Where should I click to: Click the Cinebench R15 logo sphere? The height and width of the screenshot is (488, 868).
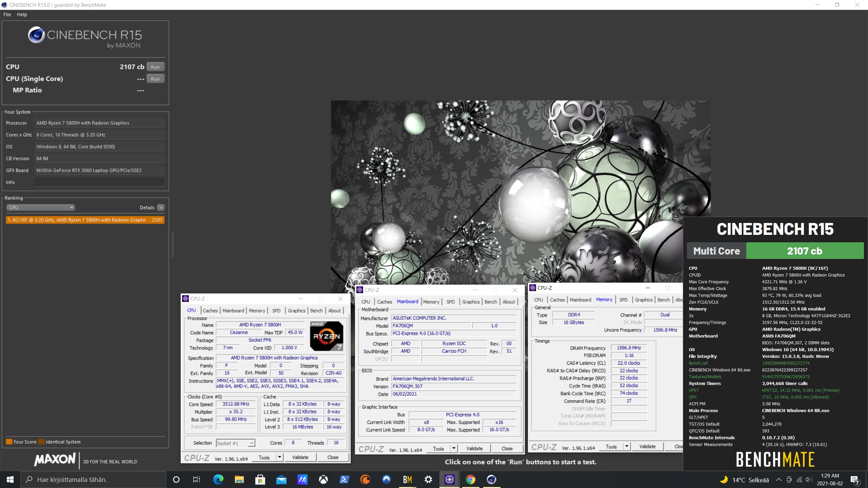coord(36,35)
